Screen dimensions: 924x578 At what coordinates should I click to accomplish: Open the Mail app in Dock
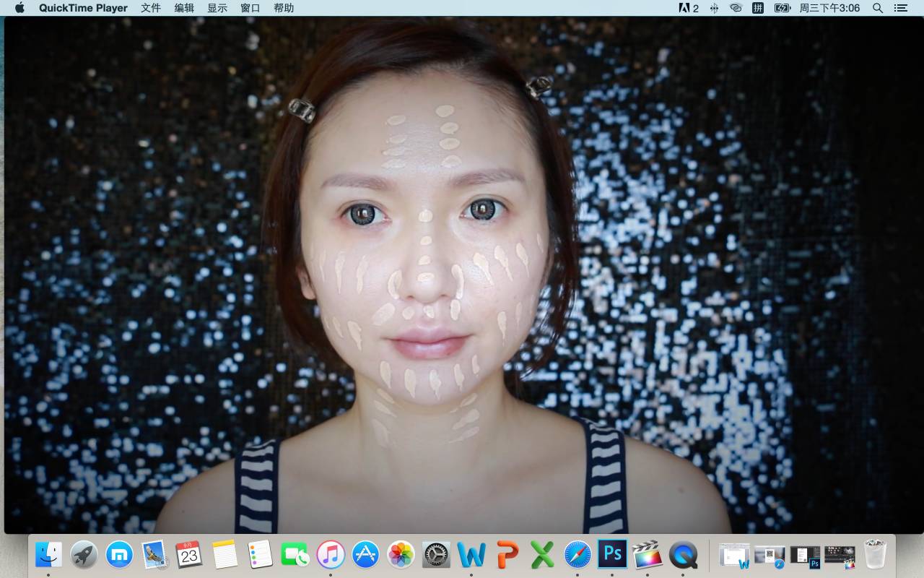tap(154, 555)
